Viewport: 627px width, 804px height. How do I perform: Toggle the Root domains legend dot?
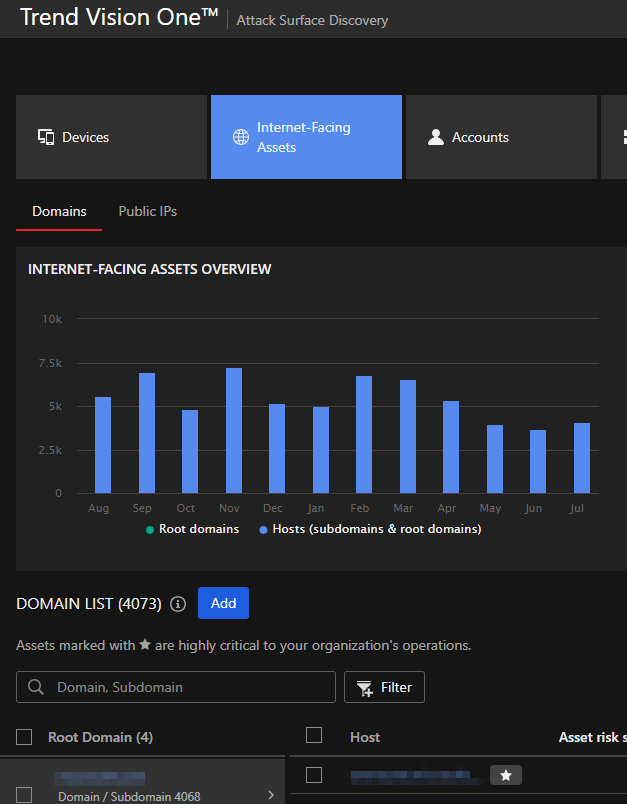pyautogui.click(x=149, y=529)
